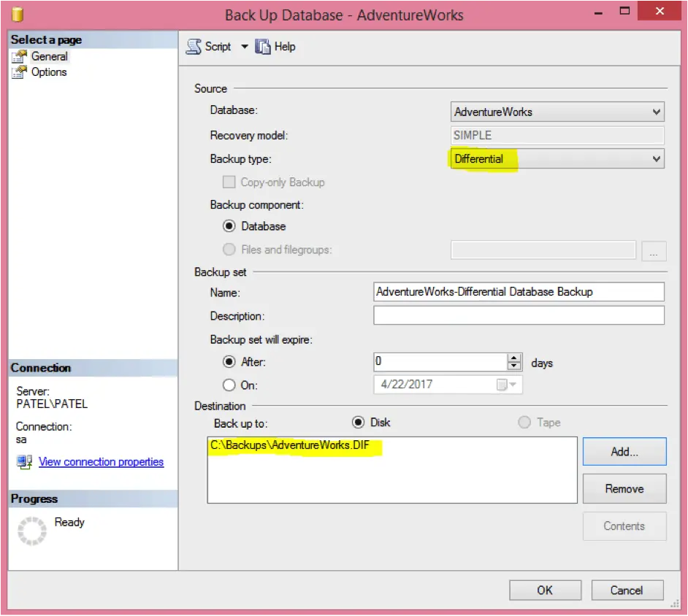
Task: Open the Database dropdown showing AdventureWorks
Action: point(557,112)
